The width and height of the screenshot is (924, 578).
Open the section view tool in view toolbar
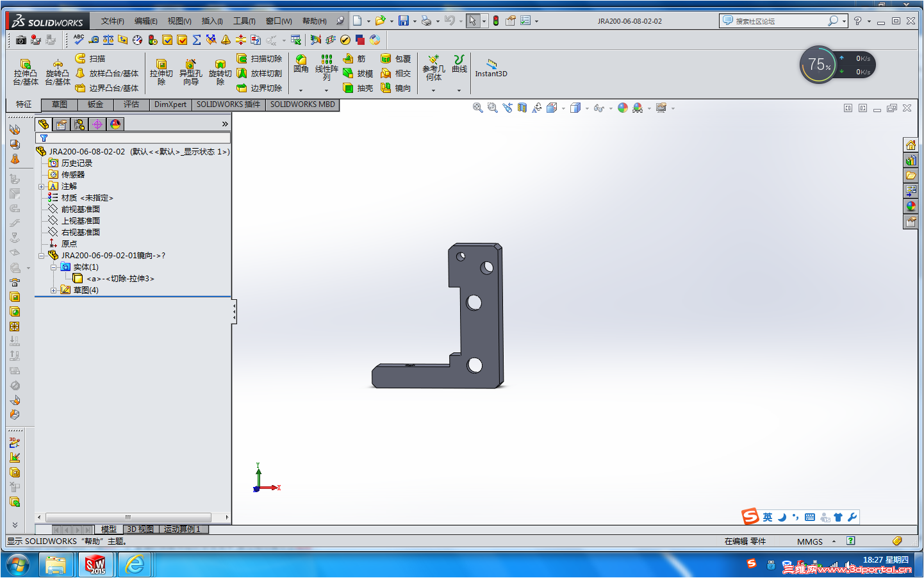[522, 108]
